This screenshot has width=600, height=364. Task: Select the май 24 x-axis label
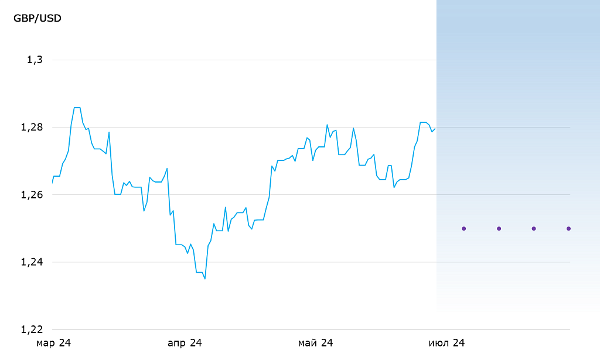click(315, 344)
